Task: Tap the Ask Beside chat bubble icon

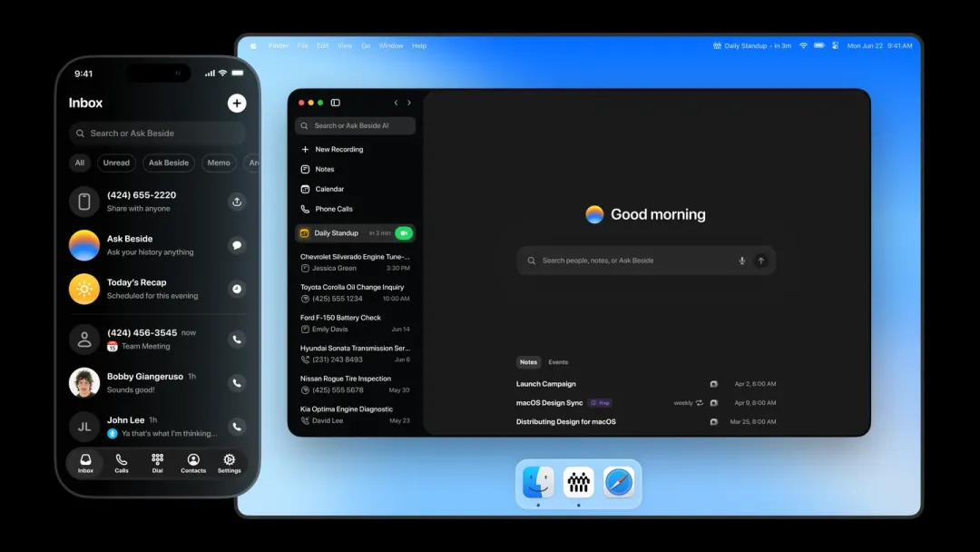Action: coord(237,245)
